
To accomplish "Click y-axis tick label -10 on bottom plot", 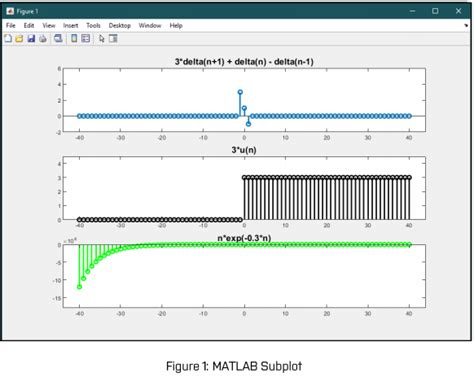I will click(x=57, y=280).
